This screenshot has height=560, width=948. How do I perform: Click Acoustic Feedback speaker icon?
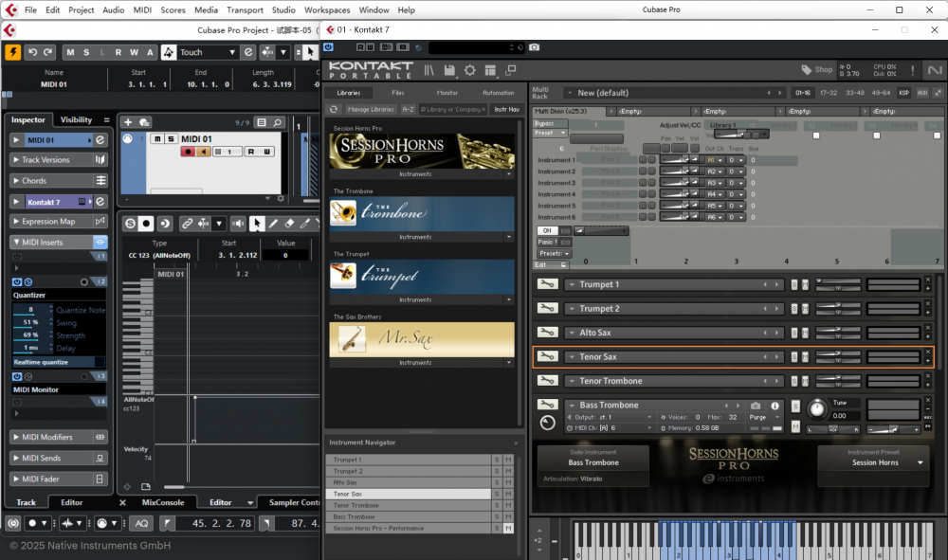238,224
